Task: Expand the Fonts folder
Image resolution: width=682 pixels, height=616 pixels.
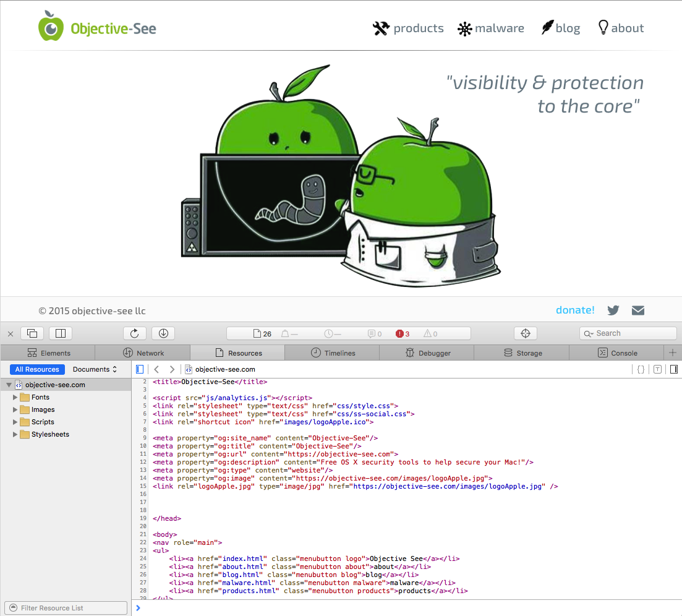Action: coord(15,397)
